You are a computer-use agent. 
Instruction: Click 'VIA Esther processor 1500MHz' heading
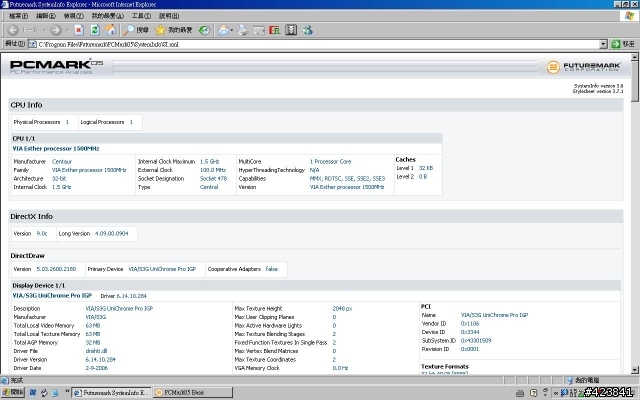(x=56, y=149)
